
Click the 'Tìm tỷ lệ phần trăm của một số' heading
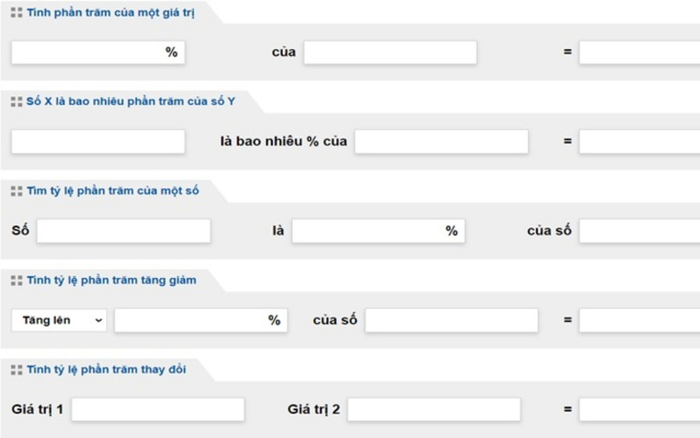106,190
